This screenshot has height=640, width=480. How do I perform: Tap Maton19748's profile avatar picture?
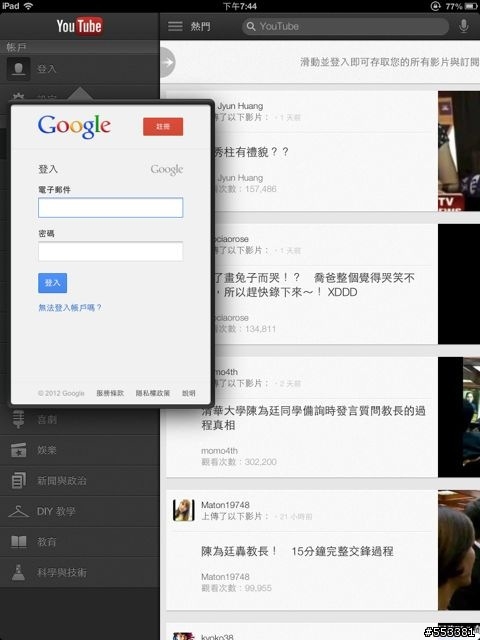183,510
